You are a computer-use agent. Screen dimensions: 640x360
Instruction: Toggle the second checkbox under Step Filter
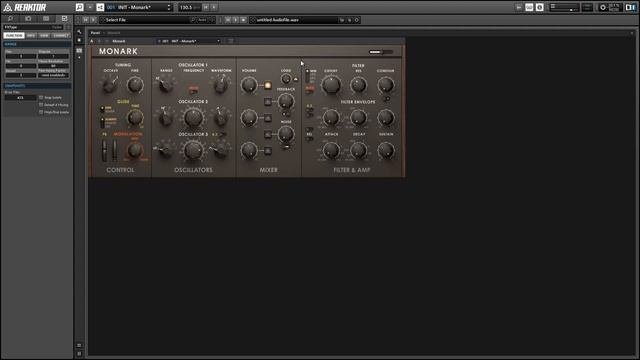(41, 105)
